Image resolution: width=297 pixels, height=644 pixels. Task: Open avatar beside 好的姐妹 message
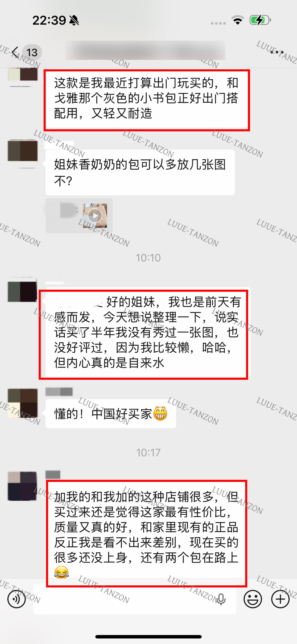click(x=23, y=289)
